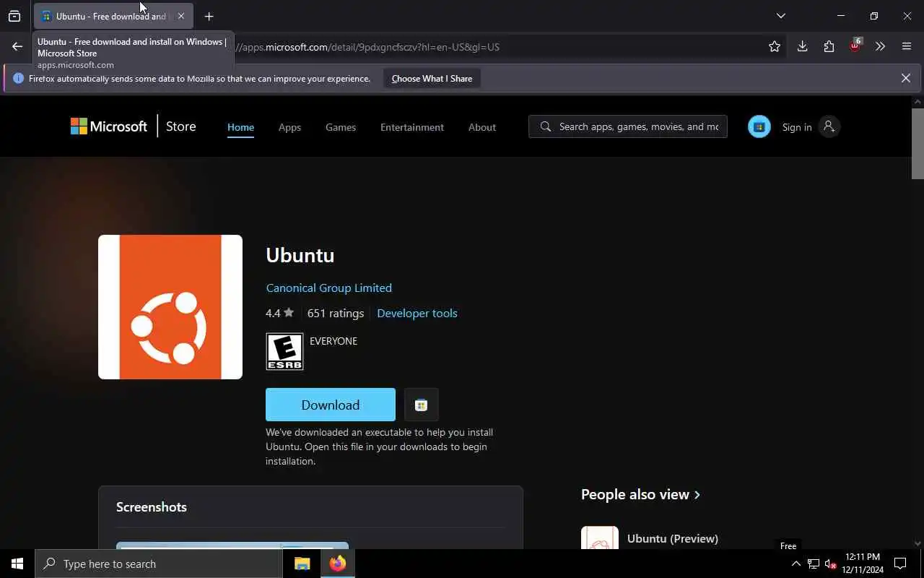924x578 pixels.
Task: Click the round blue Store app icon
Action: coord(759,126)
